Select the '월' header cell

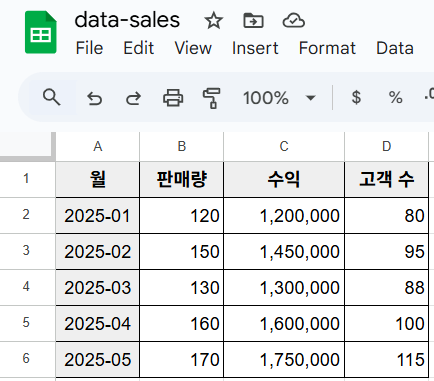tap(98, 179)
